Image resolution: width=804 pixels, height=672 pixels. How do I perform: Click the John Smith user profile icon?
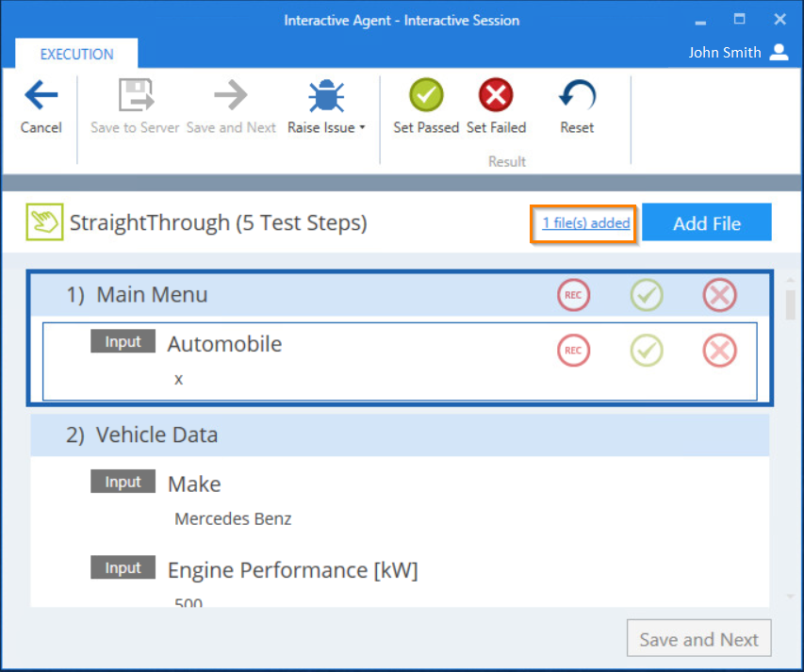pos(779,53)
